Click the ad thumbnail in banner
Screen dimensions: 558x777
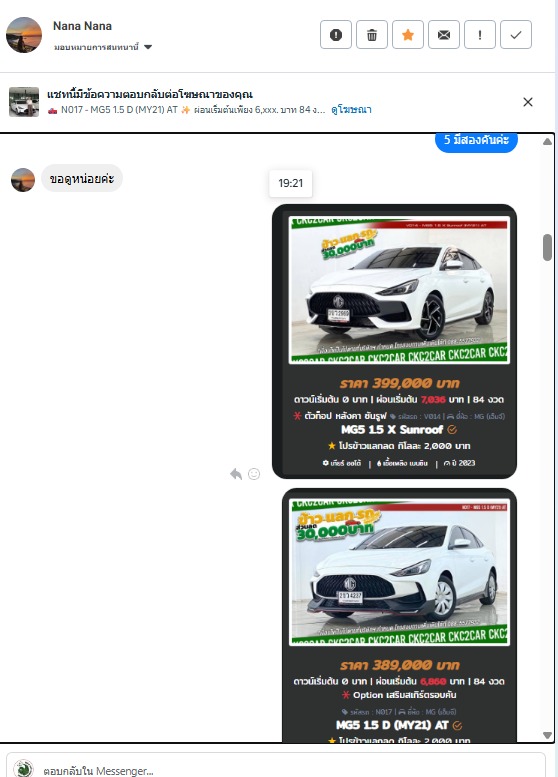pyautogui.click(x=24, y=102)
